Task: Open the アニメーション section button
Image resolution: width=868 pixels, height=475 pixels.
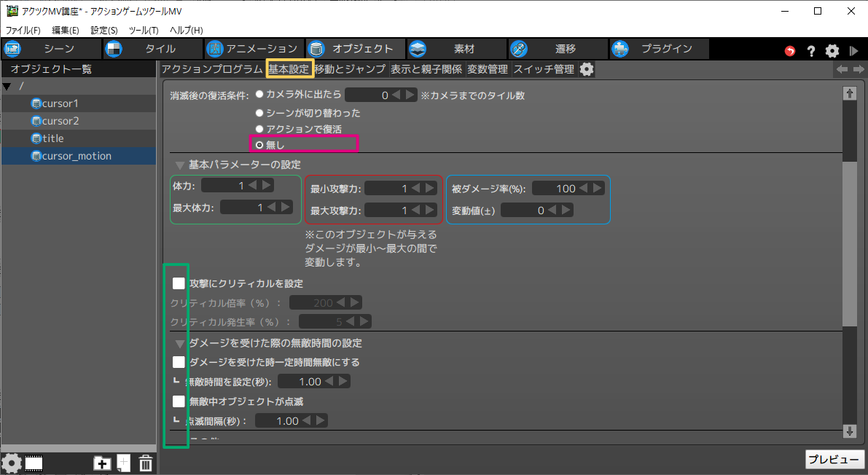Action: [253, 49]
